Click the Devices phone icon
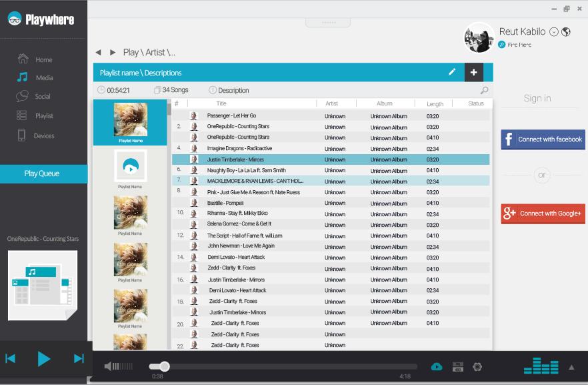Screen dimensions: 588x385 coord(22,135)
